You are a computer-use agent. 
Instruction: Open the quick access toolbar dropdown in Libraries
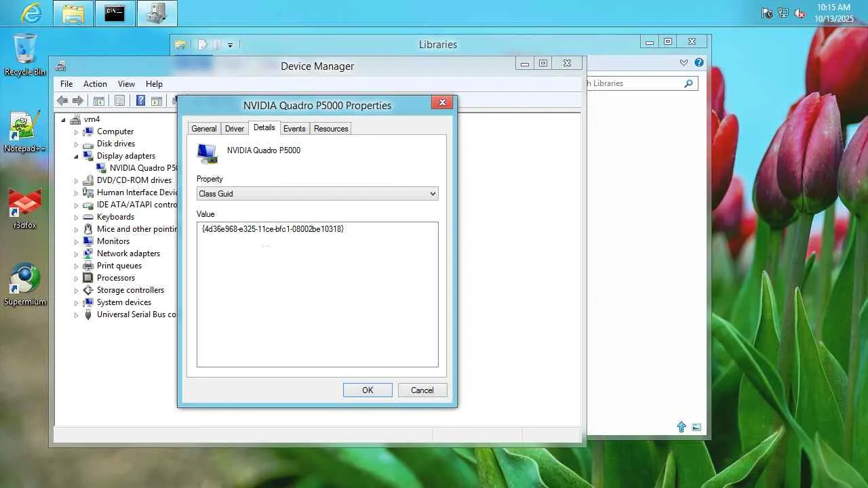point(230,45)
